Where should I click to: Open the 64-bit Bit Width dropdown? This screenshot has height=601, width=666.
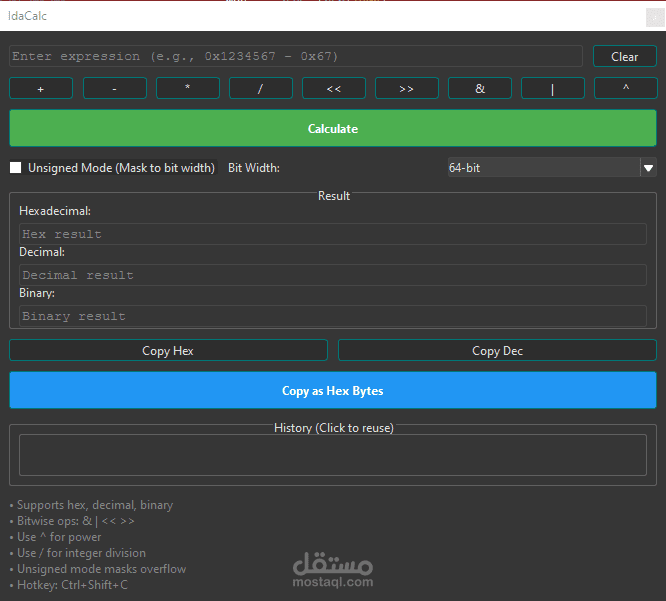tap(552, 168)
